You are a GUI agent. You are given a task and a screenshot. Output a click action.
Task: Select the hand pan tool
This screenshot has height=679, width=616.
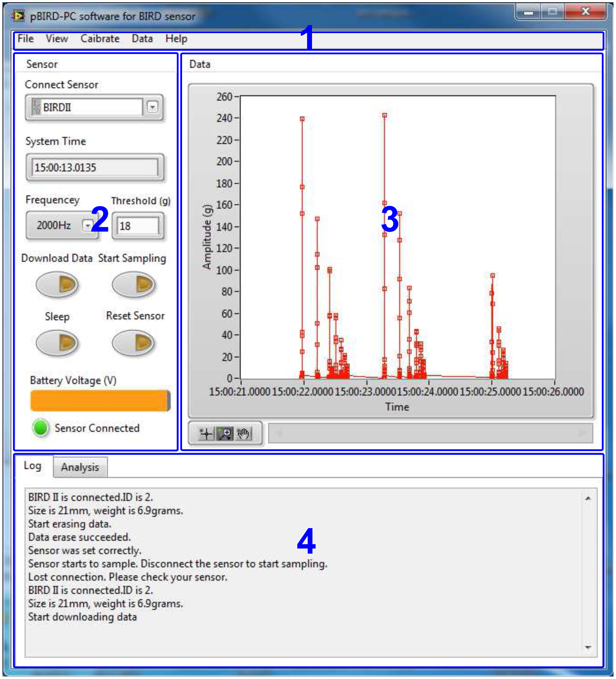tap(243, 434)
